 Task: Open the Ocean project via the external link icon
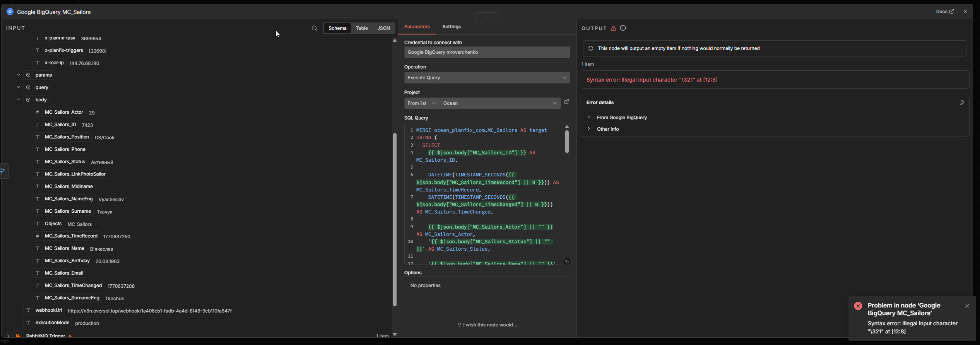[x=566, y=102]
